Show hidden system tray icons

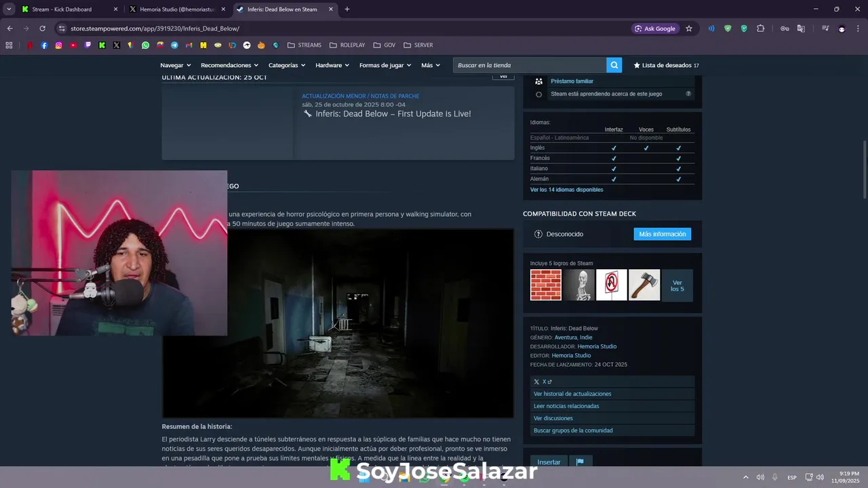tap(746, 477)
